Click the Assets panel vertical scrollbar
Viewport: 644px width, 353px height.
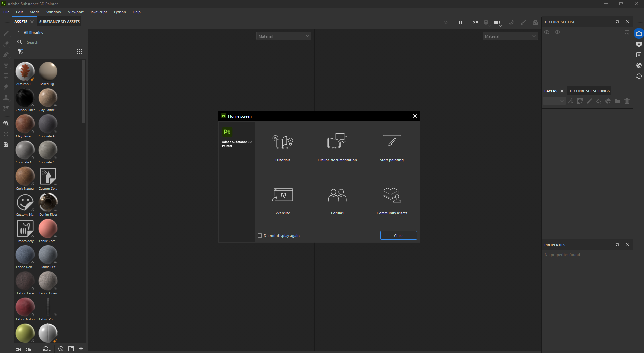coord(84,91)
